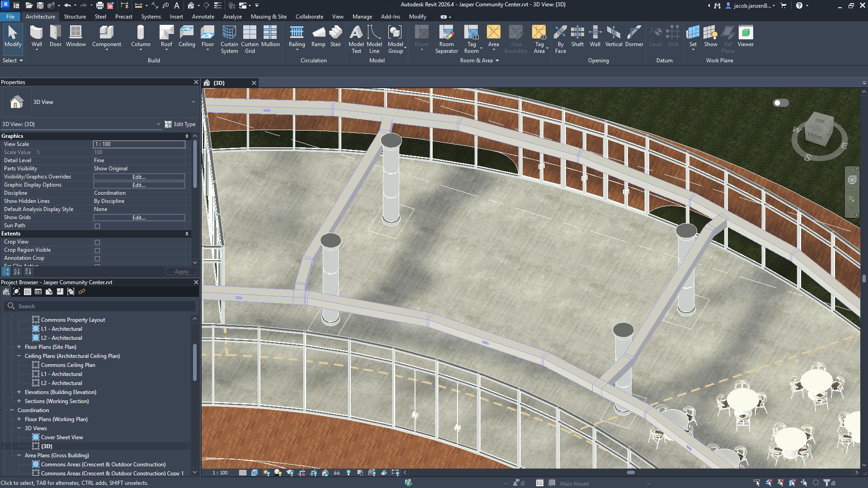The image size is (868, 488).
Task: Click the Ceiling tool
Action: click(x=187, y=36)
